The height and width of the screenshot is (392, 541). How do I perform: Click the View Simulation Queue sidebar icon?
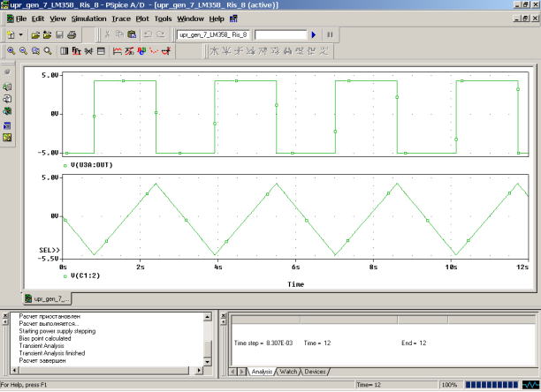click(7, 111)
